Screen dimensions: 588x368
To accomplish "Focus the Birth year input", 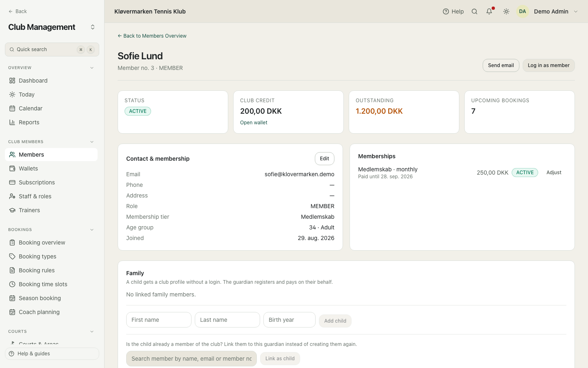I will point(290,320).
